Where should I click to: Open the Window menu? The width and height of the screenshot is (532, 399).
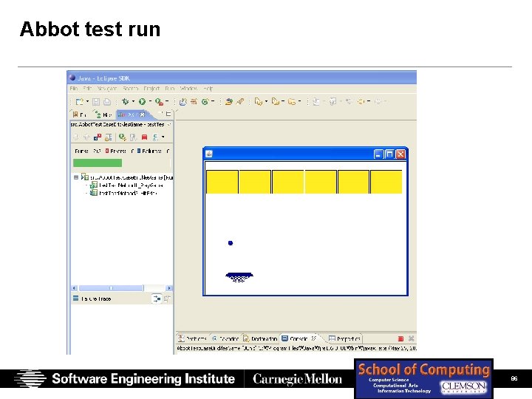(188, 89)
